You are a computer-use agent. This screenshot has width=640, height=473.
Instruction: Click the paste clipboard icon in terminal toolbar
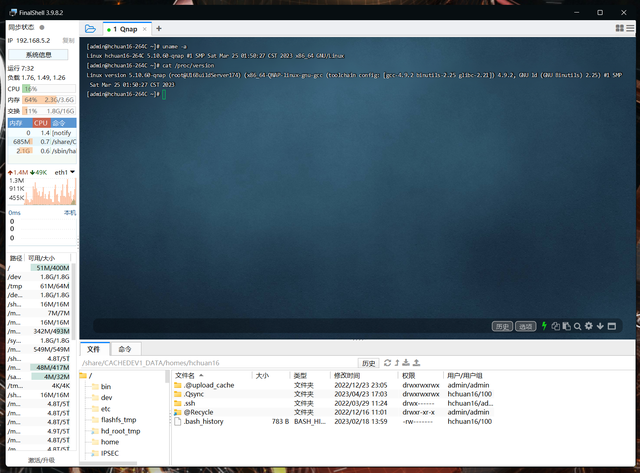pos(567,326)
